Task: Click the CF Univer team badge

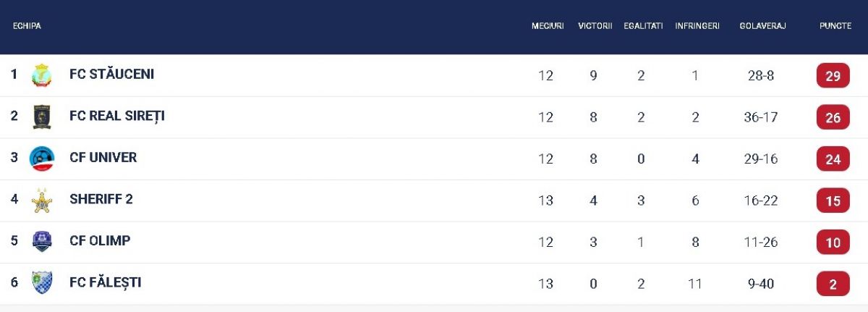Action: [x=42, y=159]
